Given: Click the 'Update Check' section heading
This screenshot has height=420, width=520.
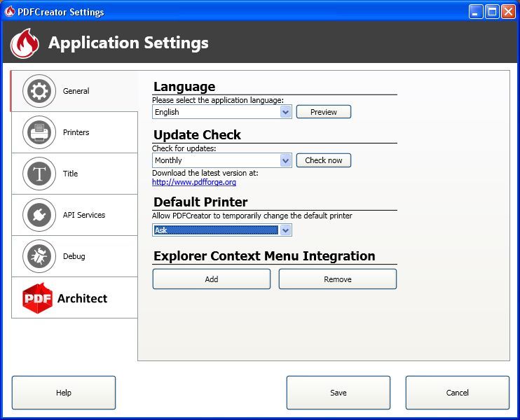Looking at the screenshot, I should point(198,135).
